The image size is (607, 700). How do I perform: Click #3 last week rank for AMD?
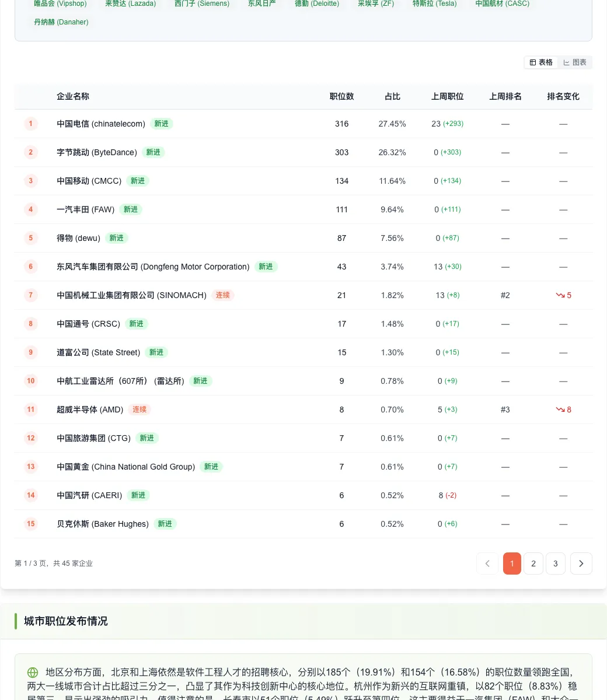pos(505,409)
